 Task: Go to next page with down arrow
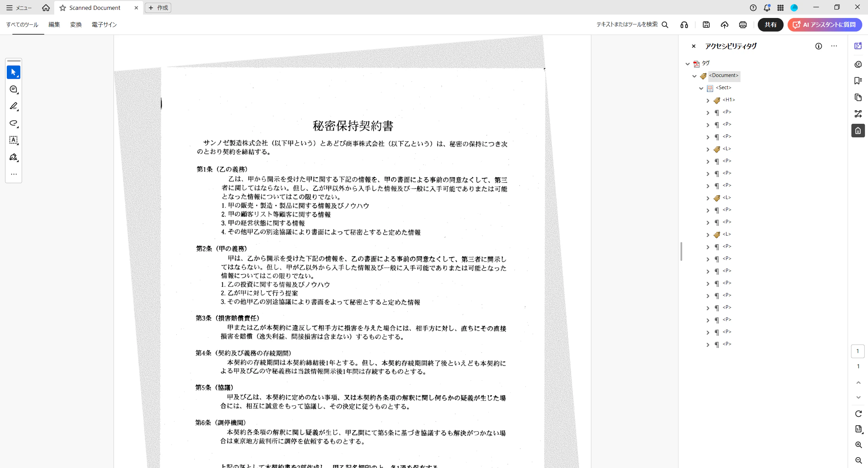pos(859,397)
